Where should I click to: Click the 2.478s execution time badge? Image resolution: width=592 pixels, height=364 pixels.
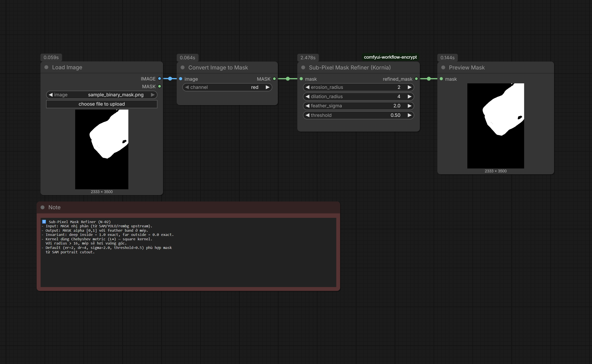tap(308, 58)
